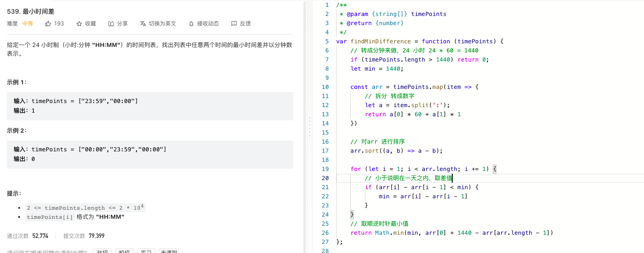This screenshot has width=644, height=253.
Task: Click the example 1 input ["23:59","00:00"] line
Action: [76, 101]
